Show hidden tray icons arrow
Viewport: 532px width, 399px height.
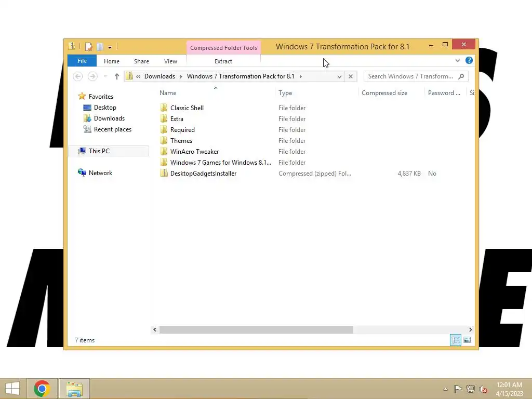point(445,389)
